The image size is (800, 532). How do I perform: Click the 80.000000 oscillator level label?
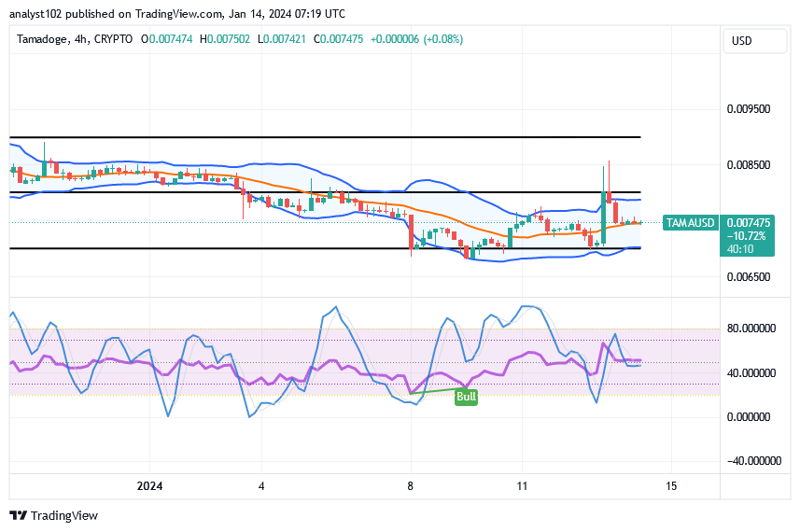[x=752, y=329]
